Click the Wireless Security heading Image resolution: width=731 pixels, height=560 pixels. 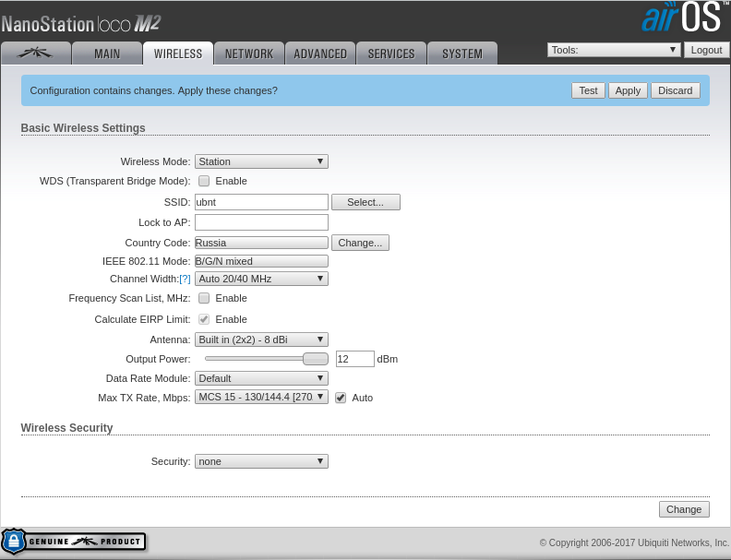pyautogui.click(x=66, y=428)
